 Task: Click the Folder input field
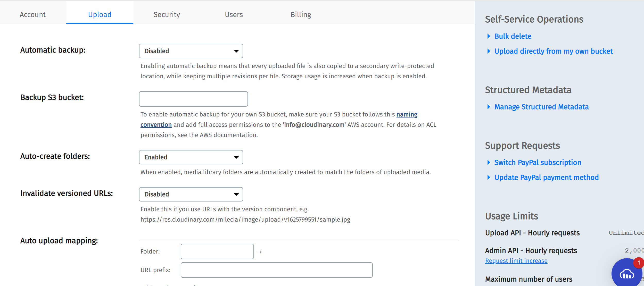pos(217,251)
